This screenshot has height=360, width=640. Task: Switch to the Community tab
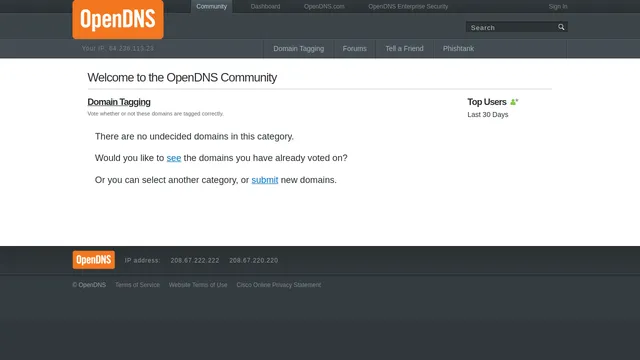211,7
